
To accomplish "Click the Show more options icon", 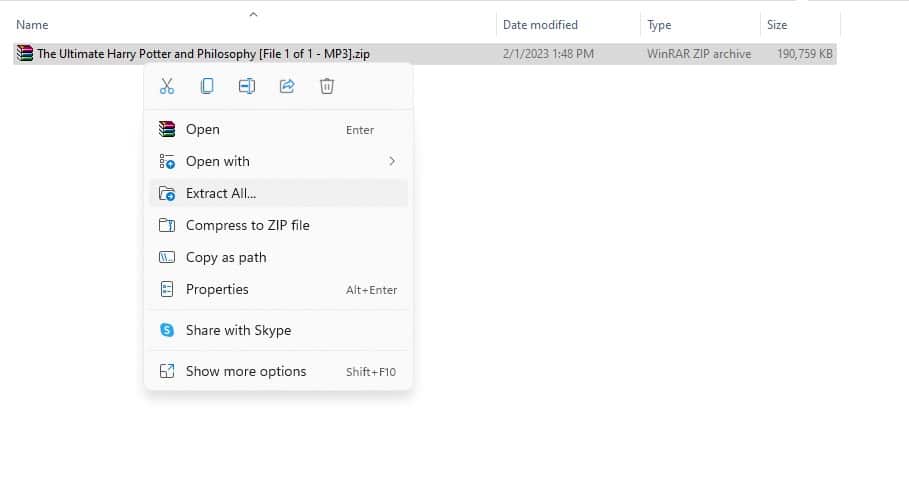I will [167, 371].
